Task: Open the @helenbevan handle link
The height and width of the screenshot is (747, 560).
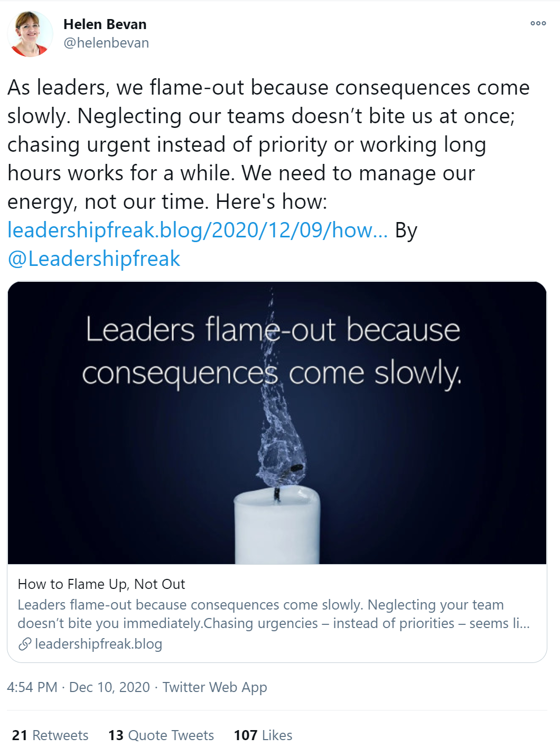Action: [106, 43]
